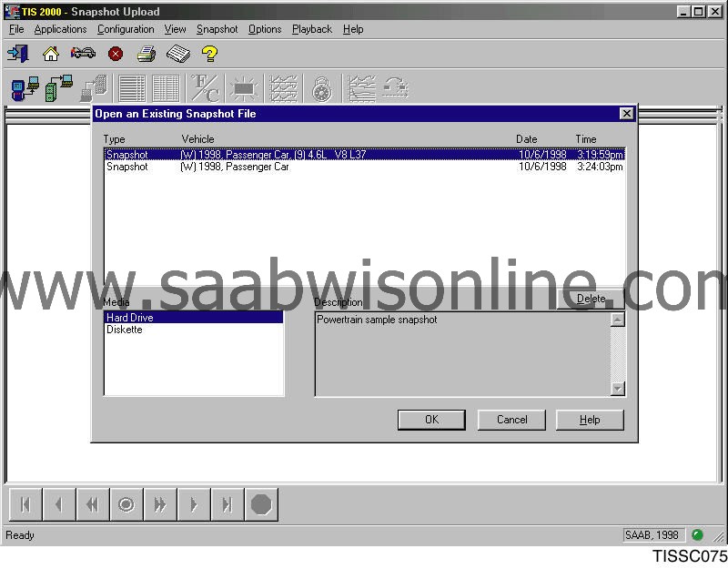Open the Playback menu
Screen dimensions: 728x569
click(311, 29)
